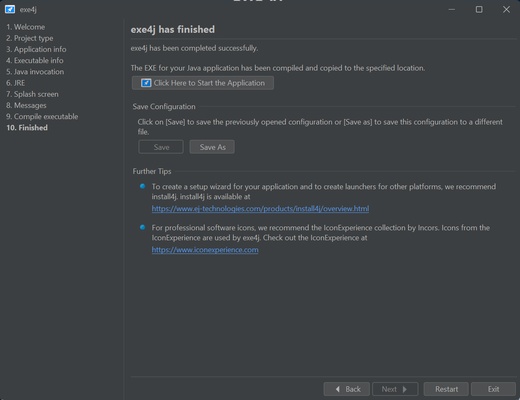Click the 'Further Tips' section label
Viewport: 520px width, 400px height.
[x=152, y=171]
